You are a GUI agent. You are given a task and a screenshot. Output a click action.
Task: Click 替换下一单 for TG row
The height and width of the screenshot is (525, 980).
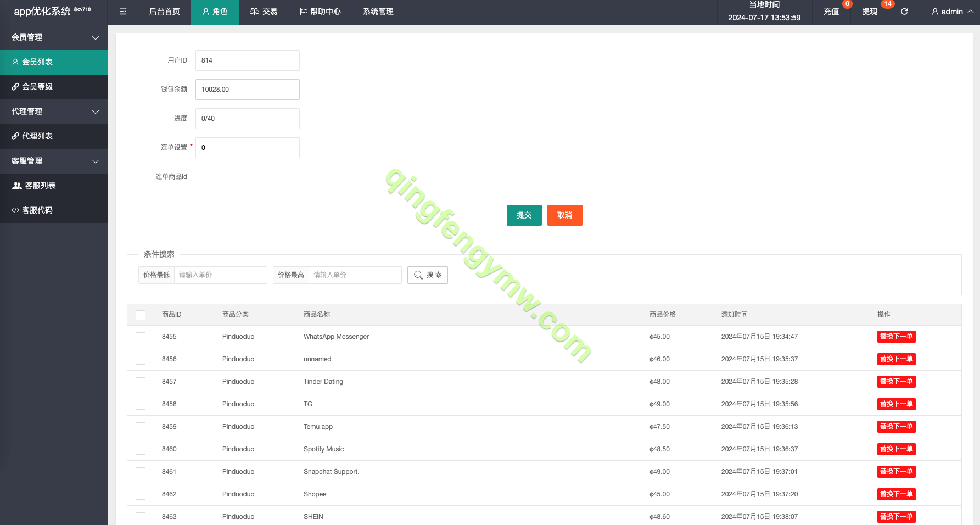896,404
